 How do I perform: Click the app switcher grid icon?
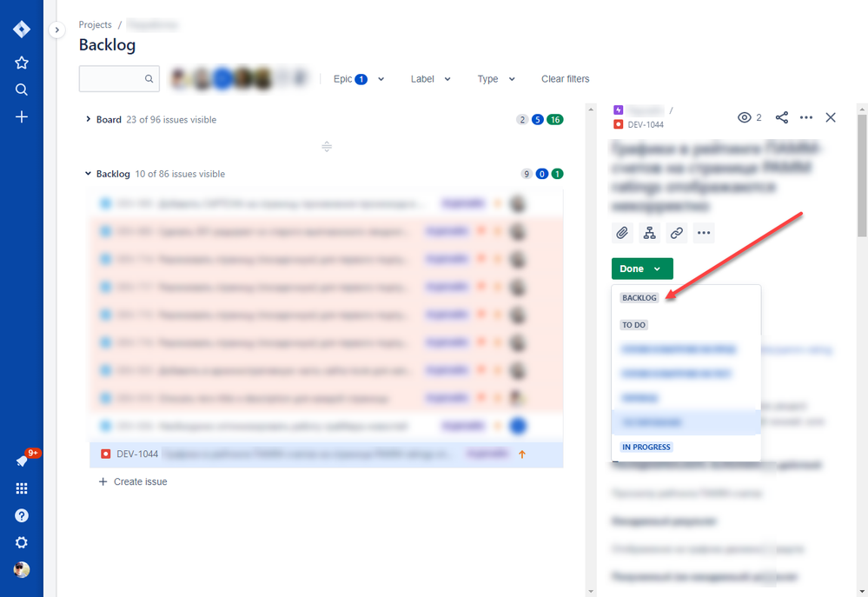(21, 488)
